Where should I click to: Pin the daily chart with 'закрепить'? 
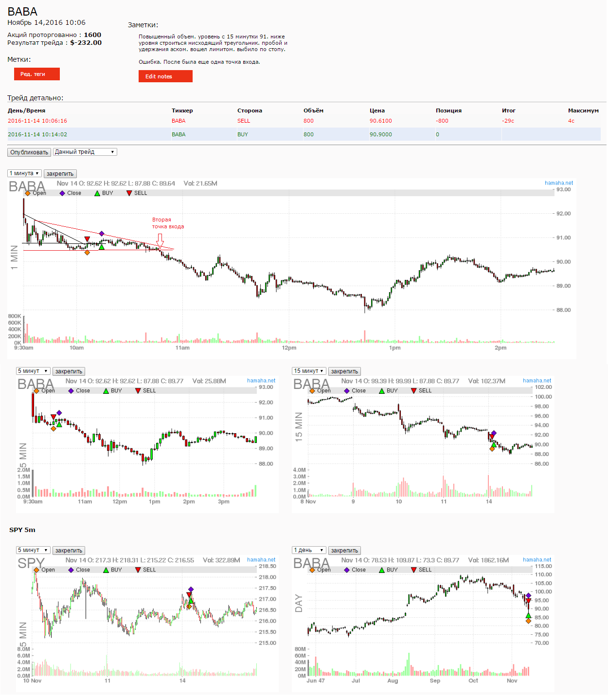[x=344, y=551]
